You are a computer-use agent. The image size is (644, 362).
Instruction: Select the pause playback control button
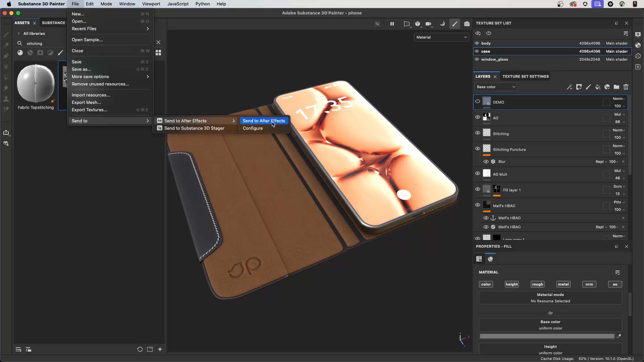pos(392,24)
